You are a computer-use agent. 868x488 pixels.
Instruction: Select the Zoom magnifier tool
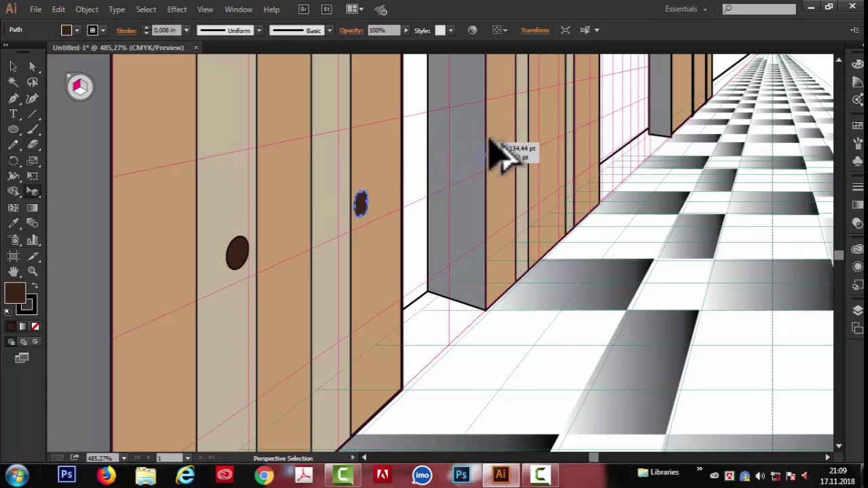pyautogui.click(x=33, y=272)
